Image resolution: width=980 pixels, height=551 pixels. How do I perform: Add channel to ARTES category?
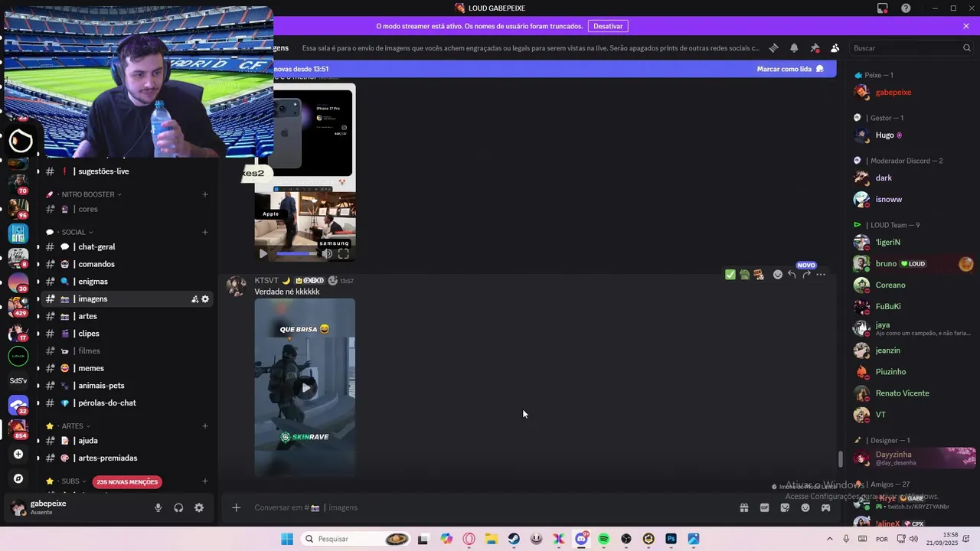(x=205, y=425)
